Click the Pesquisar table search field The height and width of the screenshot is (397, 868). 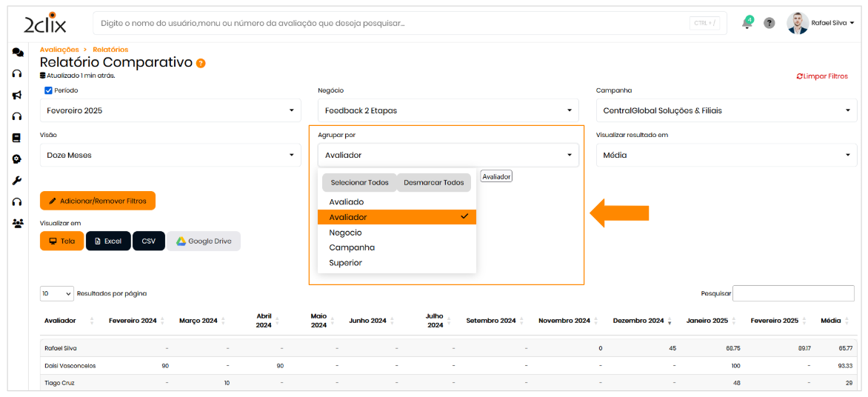(x=793, y=293)
